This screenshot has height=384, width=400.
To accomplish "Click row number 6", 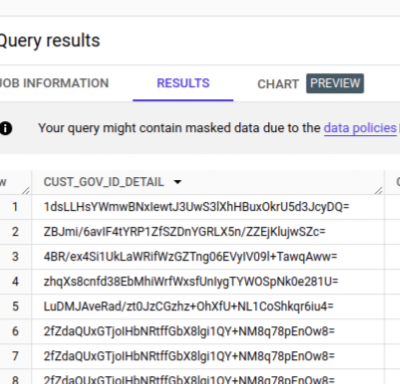I will point(15,331).
